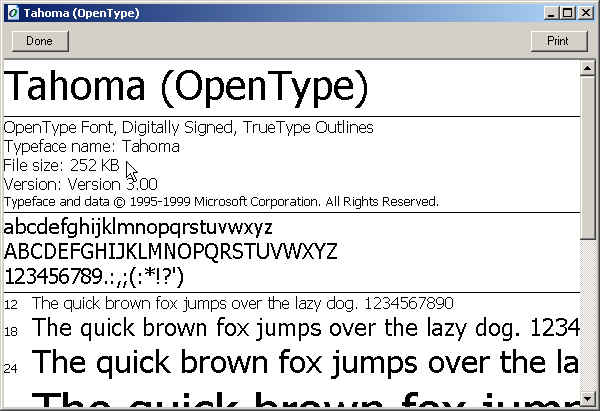
Task: Minimize the Tahoma font window
Action: pyautogui.click(x=551, y=13)
